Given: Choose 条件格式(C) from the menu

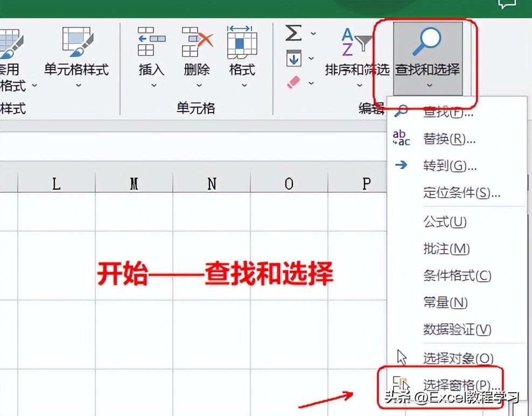Looking at the screenshot, I should (x=457, y=275).
